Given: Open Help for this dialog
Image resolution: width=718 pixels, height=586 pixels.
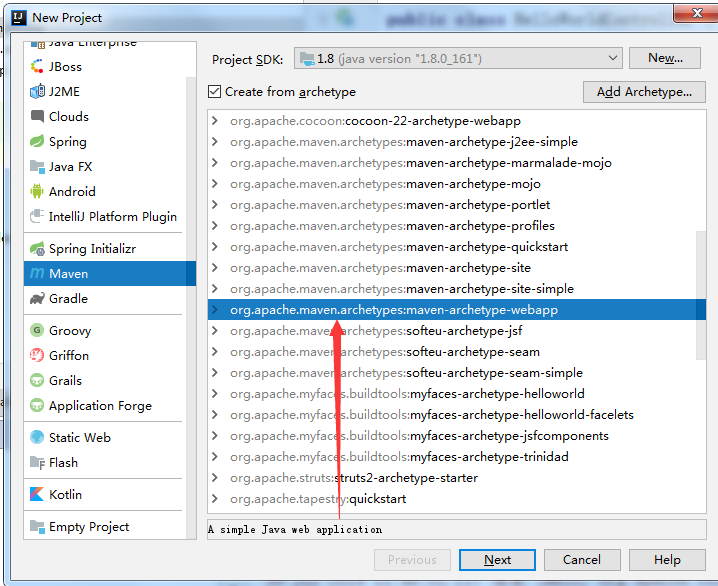Looking at the screenshot, I should [667, 560].
